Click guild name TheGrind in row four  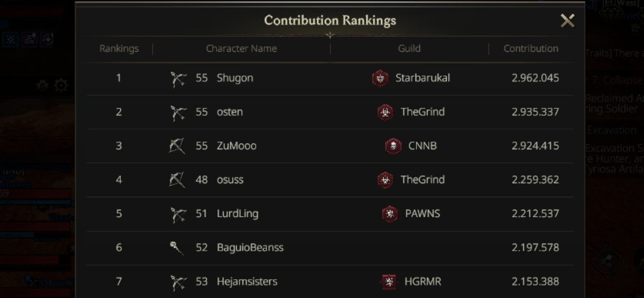point(422,180)
